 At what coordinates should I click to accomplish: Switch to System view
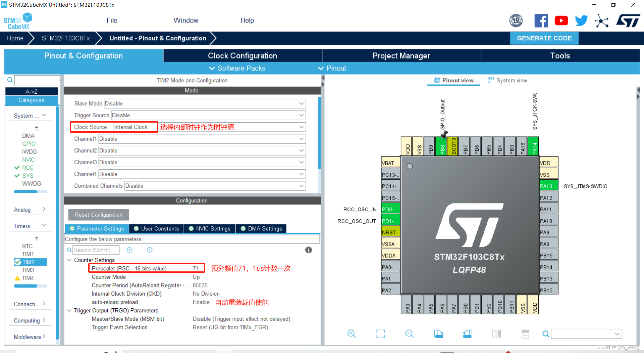click(507, 80)
